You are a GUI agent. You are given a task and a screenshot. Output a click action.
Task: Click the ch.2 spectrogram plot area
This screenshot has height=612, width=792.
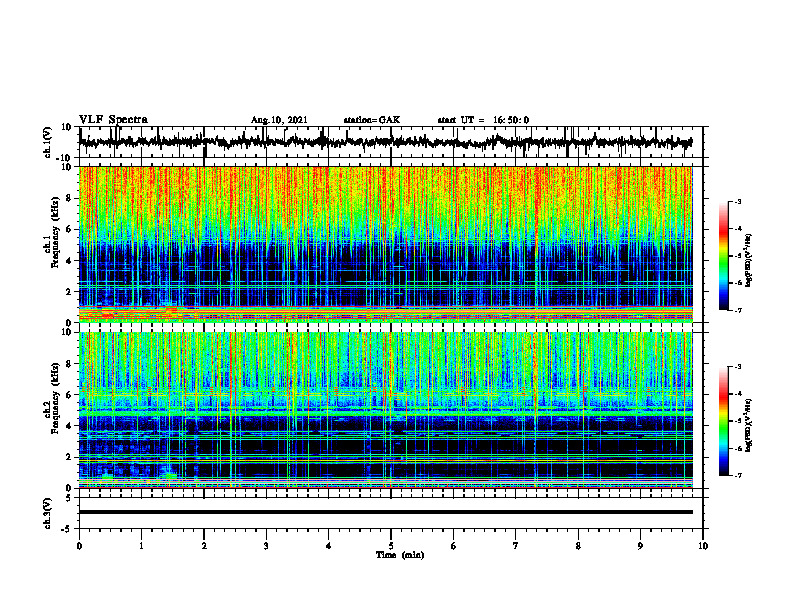pyautogui.click(x=385, y=410)
